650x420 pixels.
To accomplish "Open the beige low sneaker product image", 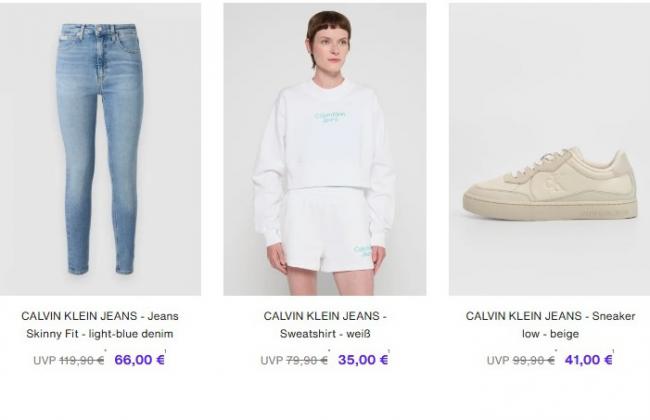I will click(549, 149).
